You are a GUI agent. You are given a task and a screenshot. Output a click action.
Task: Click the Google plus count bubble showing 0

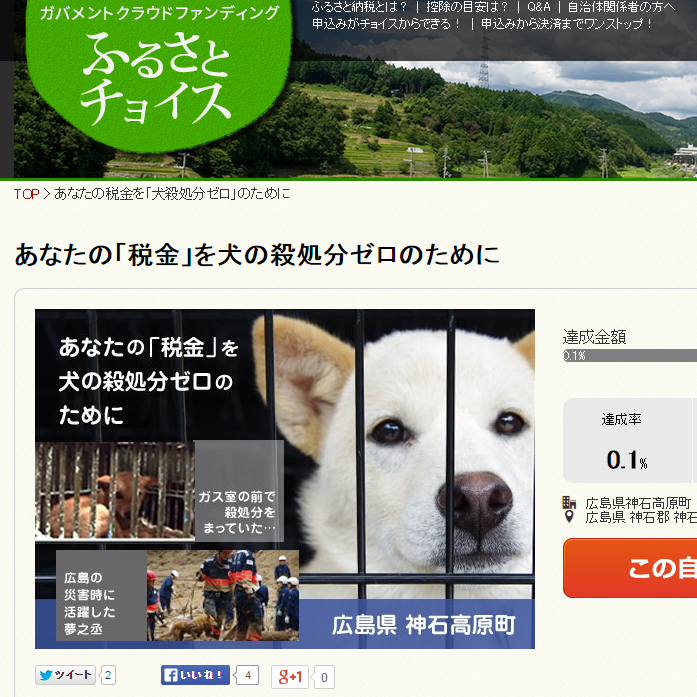[324, 677]
